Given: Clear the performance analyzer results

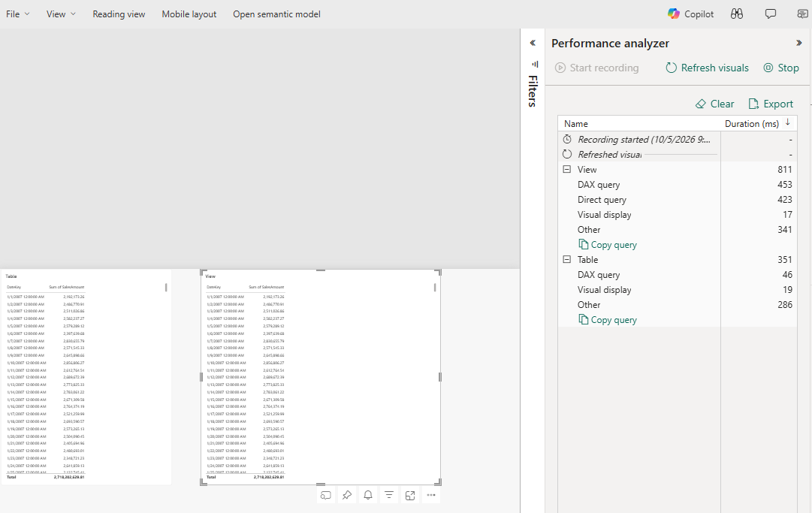Looking at the screenshot, I should (x=714, y=104).
